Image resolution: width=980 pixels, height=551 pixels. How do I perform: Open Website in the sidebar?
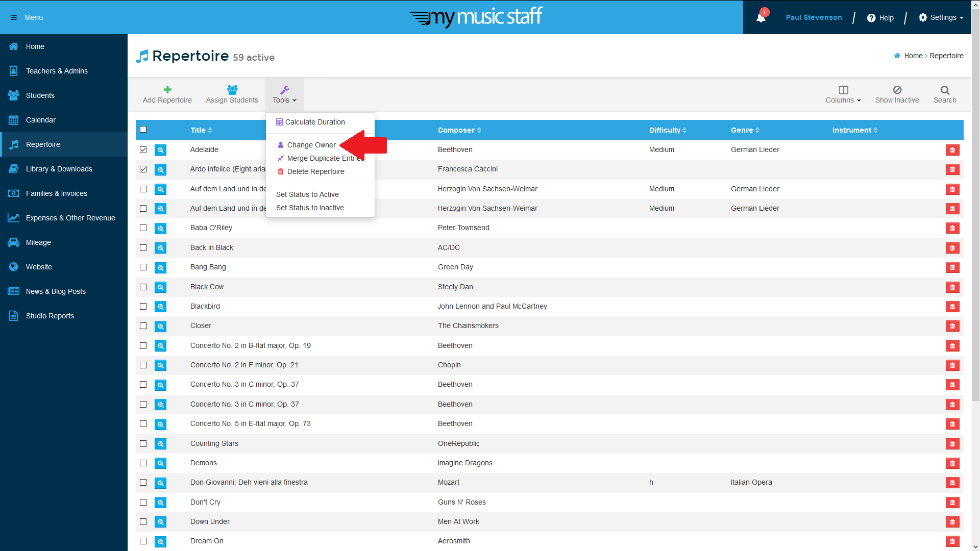coord(64,267)
